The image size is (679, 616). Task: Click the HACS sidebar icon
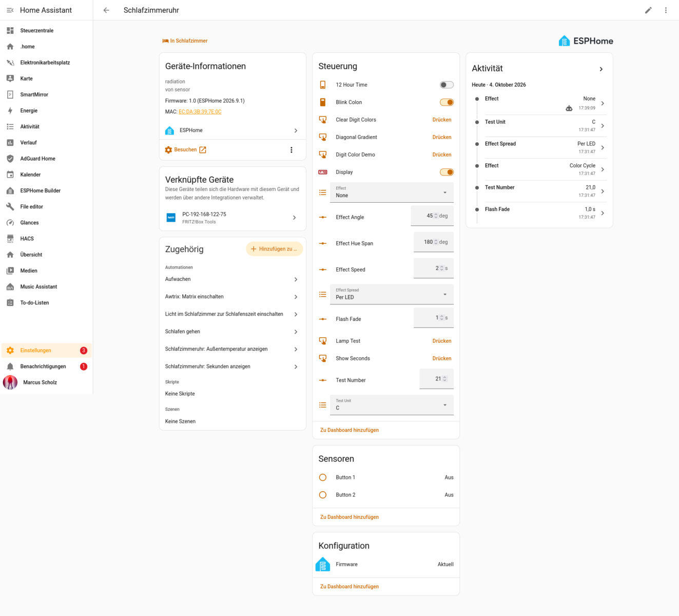tap(10, 239)
